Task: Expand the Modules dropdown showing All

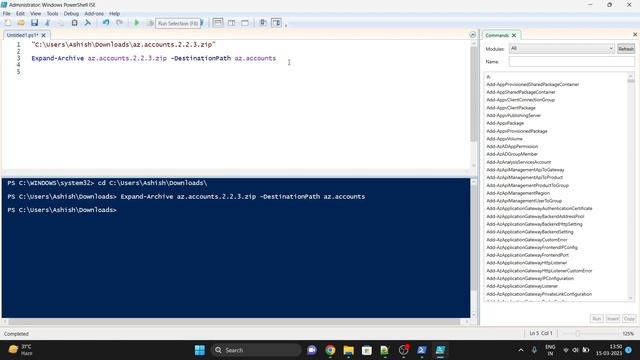Action: (x=562, y=49)
